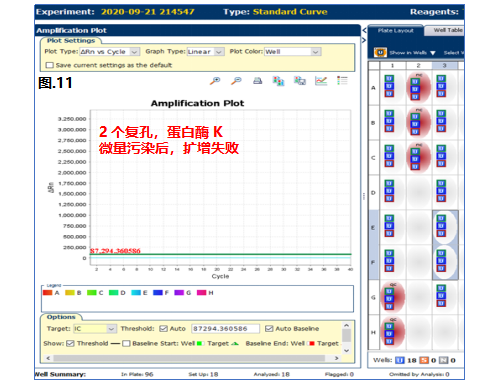The width and height of the screenshot is (500, 385).
Task: Toggle the Show Threshold checkbox
Action: tap(70, 343)
